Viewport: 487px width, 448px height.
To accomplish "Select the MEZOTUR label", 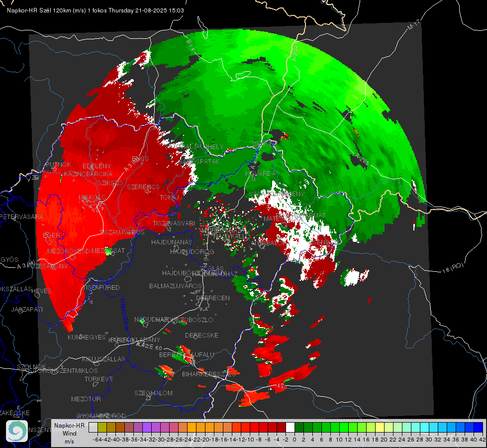I will 86,399.
